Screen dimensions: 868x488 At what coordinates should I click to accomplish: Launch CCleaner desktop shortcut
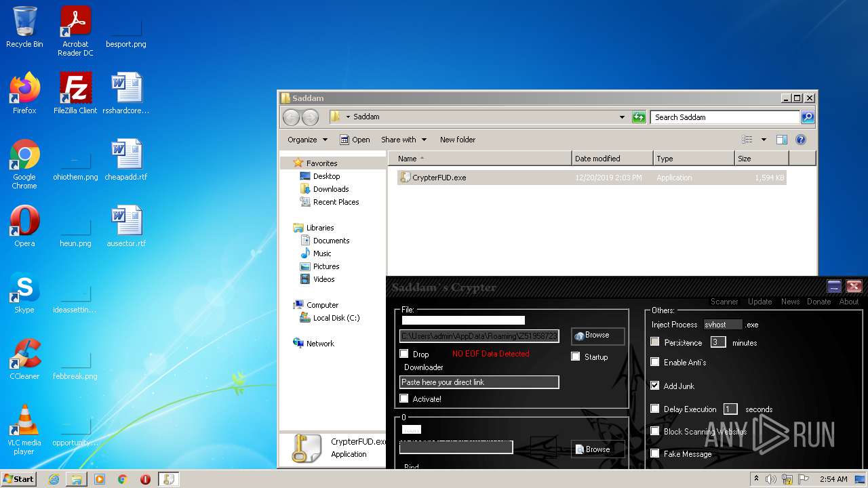point(24,359)
